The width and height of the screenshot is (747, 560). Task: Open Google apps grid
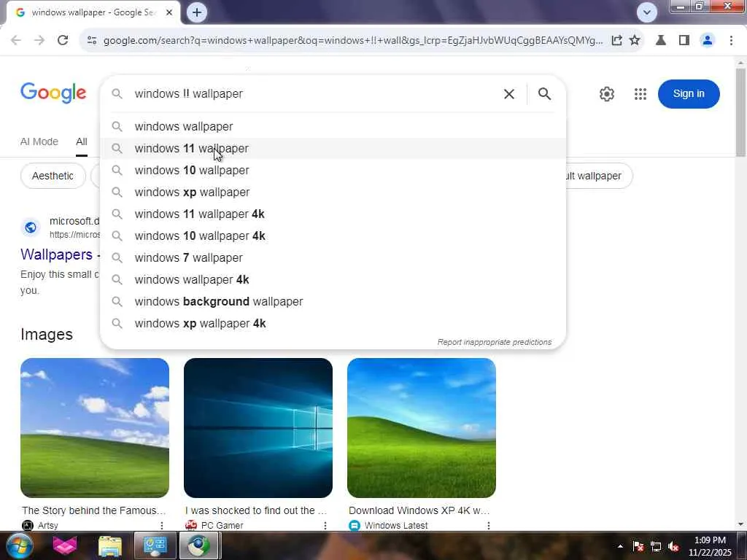640,94
